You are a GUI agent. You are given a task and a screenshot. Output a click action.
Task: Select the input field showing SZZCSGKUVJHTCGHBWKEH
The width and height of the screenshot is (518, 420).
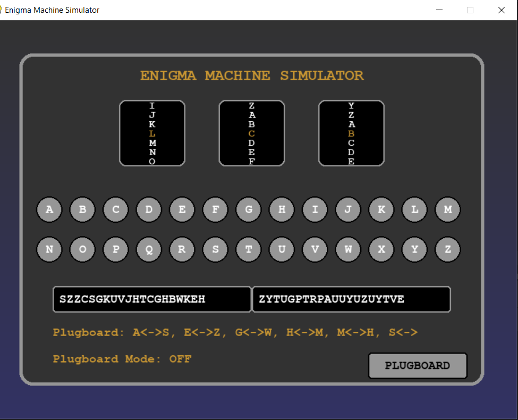pos(151,299)
